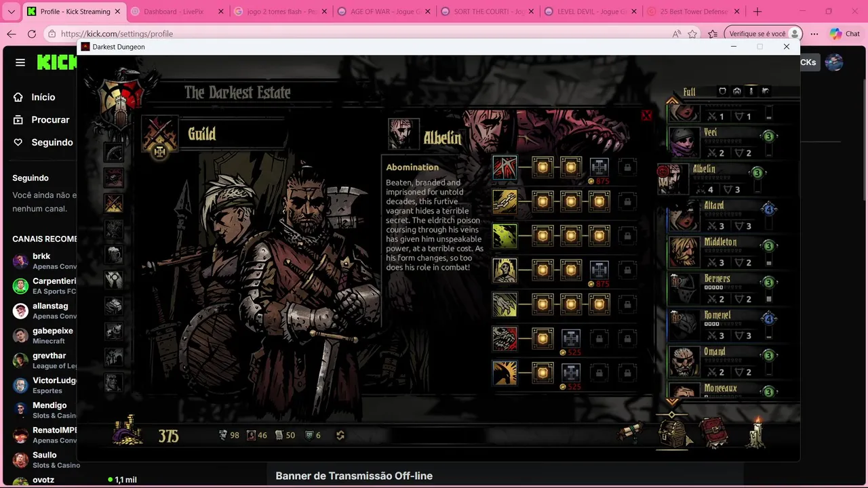
Task: Switch to the 25 Best Tower Defense tab
Action: click(x=694, y=12)
